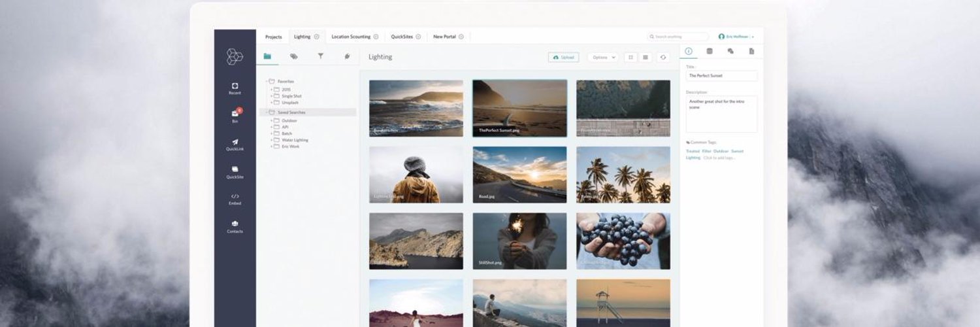The width and height of the screenshot is (980, 327).
Task: Select the folders view tab icon
Action: click(267, 56)
